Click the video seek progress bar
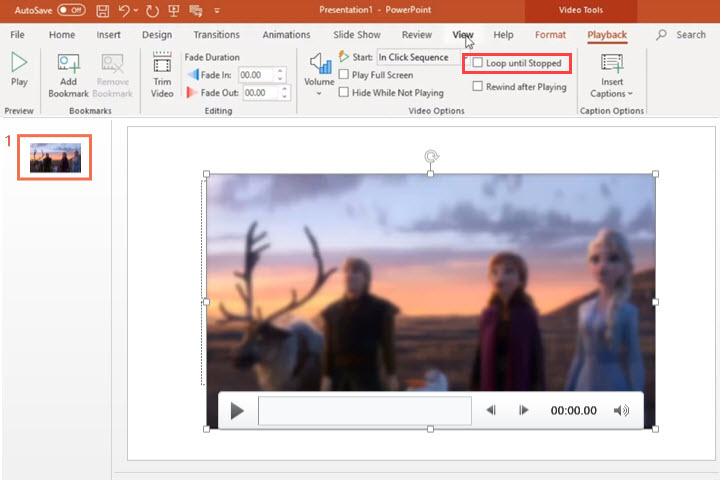Image resolution: width=720 pixels, height=480 pixels. [364, 411]
